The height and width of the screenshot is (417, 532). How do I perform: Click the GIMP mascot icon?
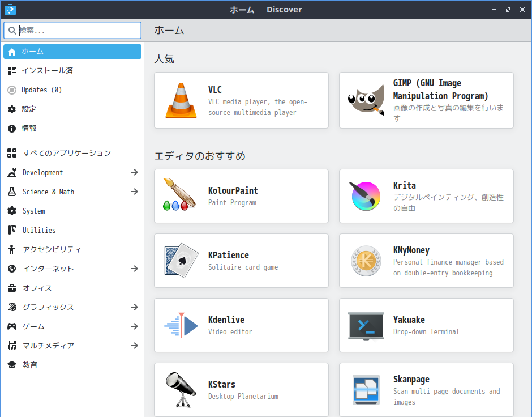pyautogui.click(x=366, y=100)
